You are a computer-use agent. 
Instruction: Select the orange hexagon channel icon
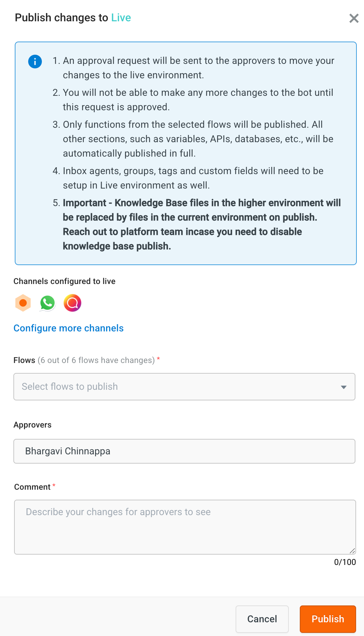point(23,303)
